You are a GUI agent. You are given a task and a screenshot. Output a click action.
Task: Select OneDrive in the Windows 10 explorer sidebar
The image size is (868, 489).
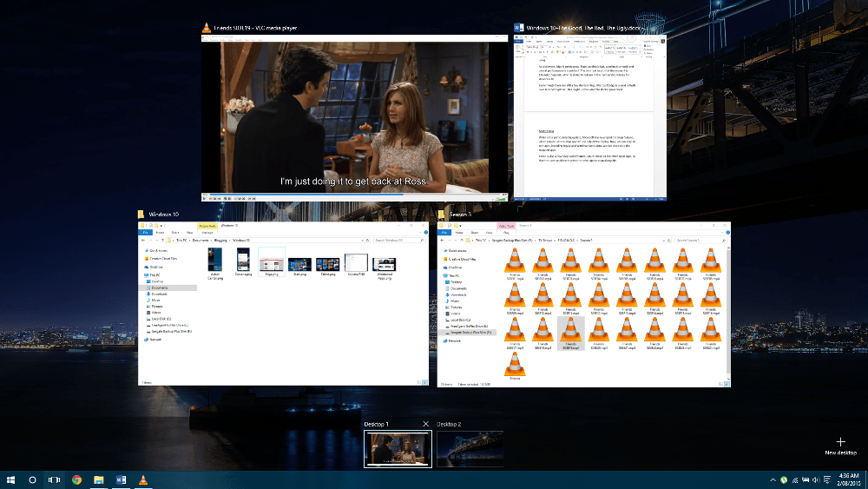(x=154, y=267)
